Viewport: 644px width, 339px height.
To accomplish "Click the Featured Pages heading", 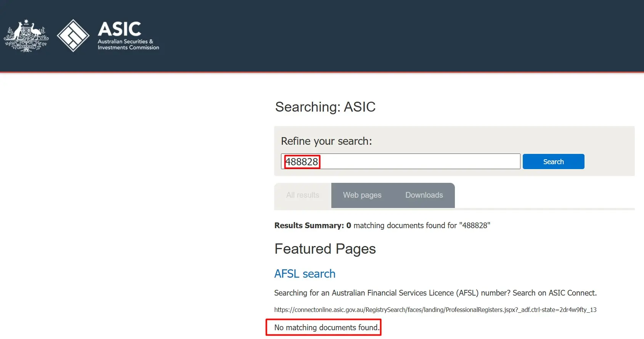I will (x=325, y=249).
